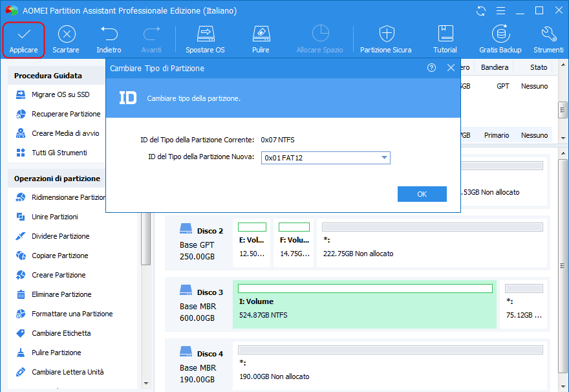Select the I: Volume 524.87GB NTFS partition
This screenshot has width=569, height=392.
coord(365,304)
